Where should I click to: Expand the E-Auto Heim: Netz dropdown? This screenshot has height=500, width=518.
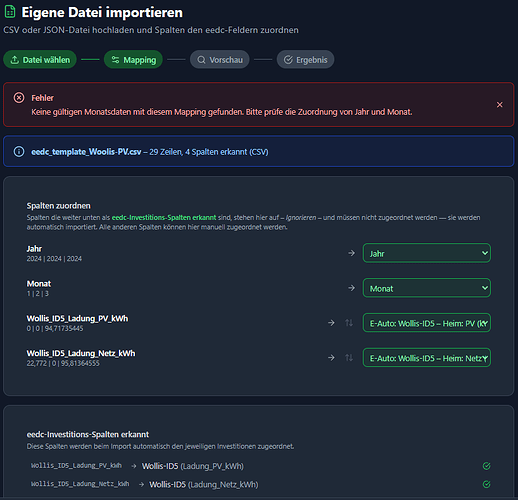[427, 358]
